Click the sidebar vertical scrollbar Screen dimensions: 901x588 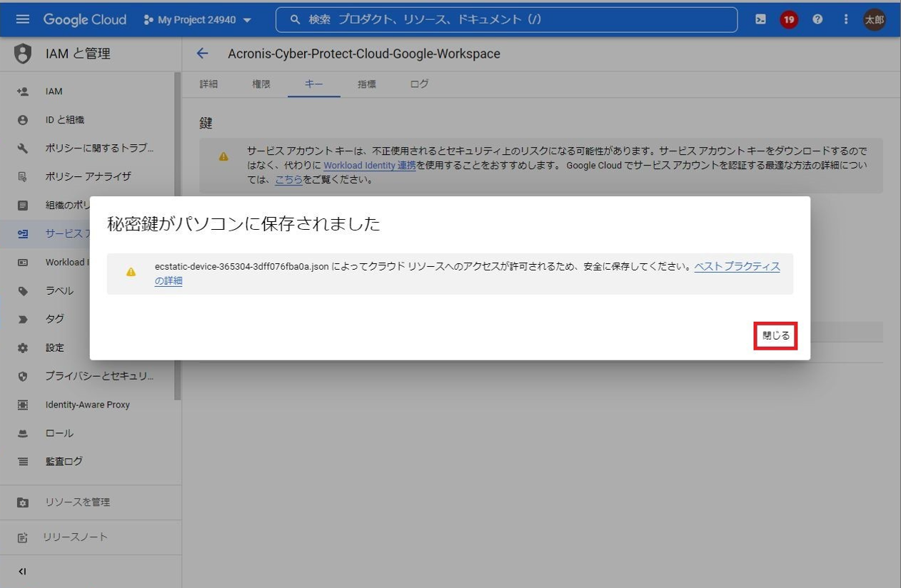tap(178, 236)
